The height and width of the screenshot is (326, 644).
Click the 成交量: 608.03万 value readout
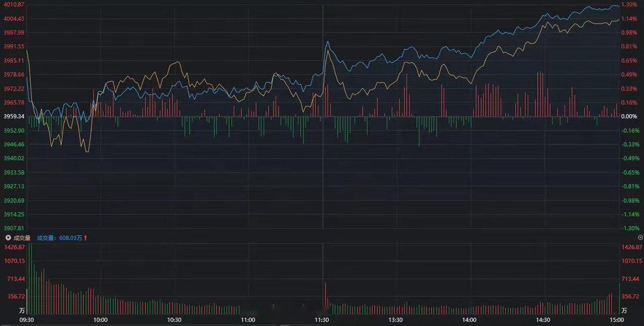(x=60, y=238)
